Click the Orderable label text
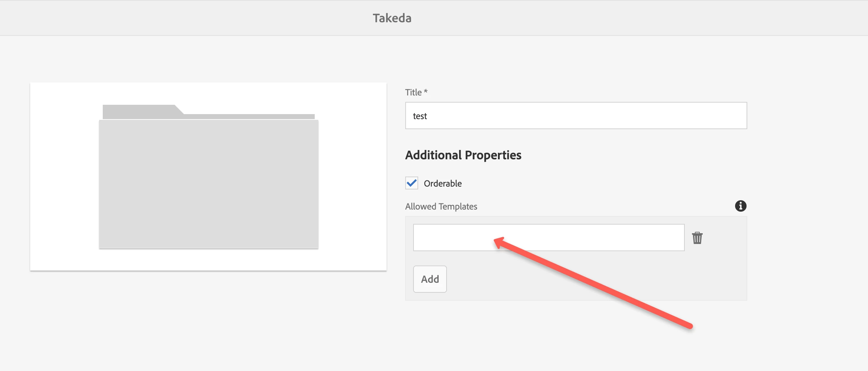The height and width of the screenshot is (371, 868). [x=443, y=183]
